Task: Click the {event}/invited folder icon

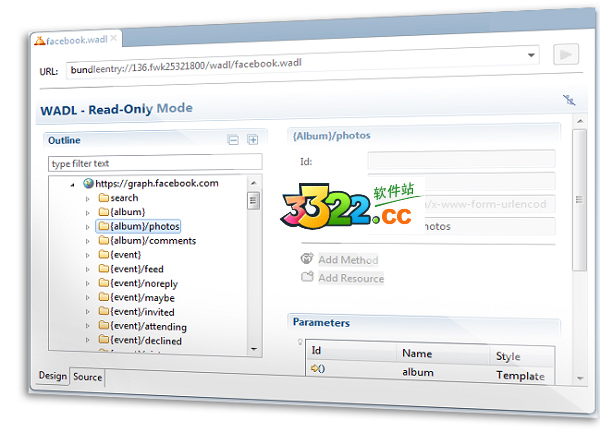Action: (x=104, y=311)
